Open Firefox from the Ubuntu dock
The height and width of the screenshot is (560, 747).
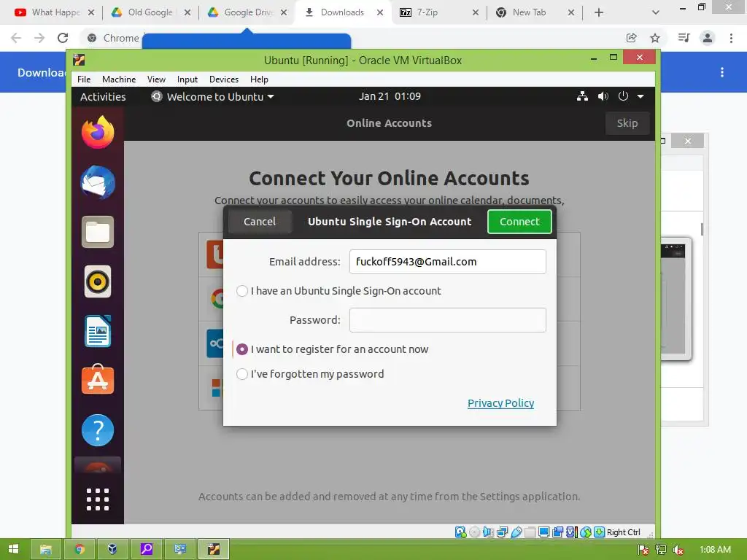click(98, 133)
